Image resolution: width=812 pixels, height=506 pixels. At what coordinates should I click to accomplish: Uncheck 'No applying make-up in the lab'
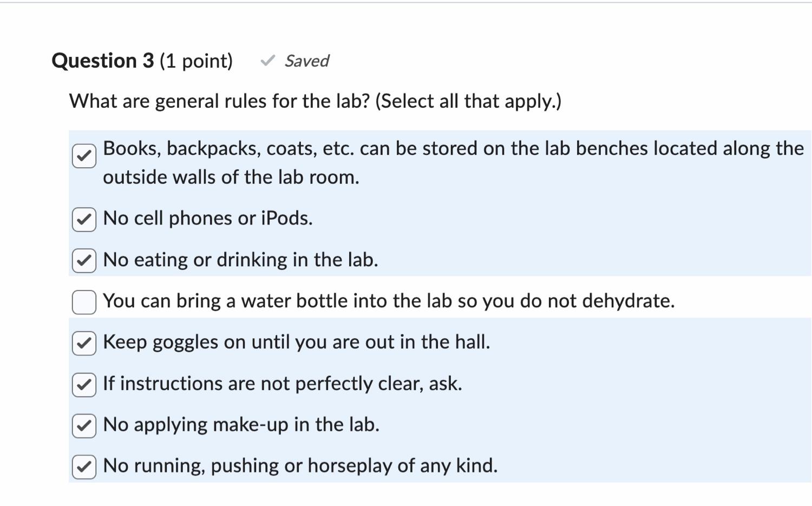pyautogui.click(x=83, y=425)
